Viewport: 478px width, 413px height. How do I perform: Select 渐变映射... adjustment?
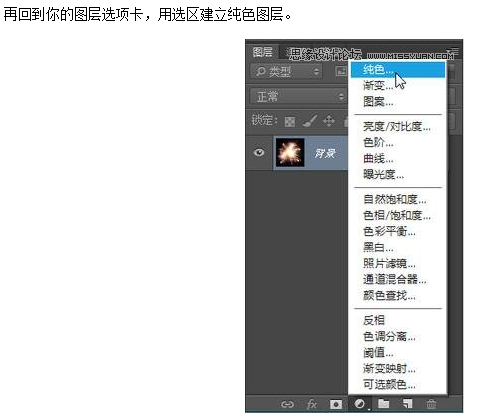398,368
